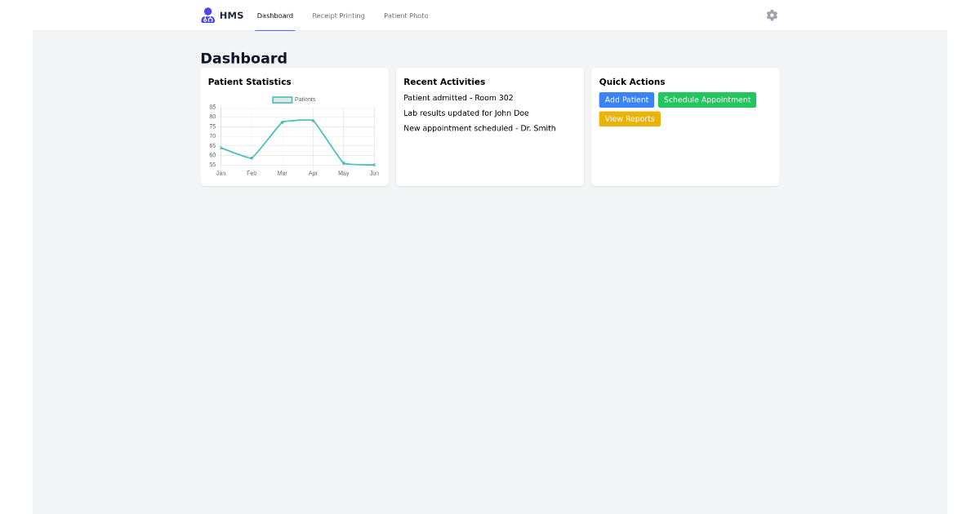This screenshot has height=514, width=980.
Task: Click the Add Patient button
Action: click(x=626, y=100)
